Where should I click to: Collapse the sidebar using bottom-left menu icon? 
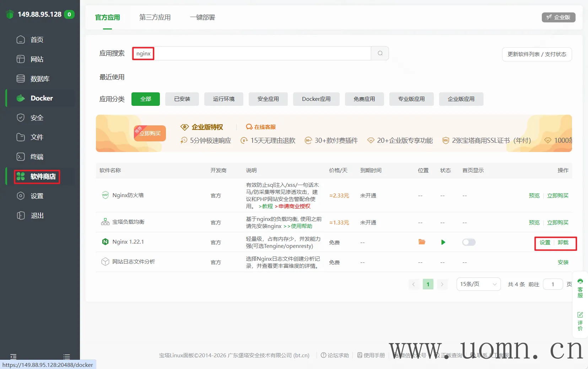(x=13, y=356)
